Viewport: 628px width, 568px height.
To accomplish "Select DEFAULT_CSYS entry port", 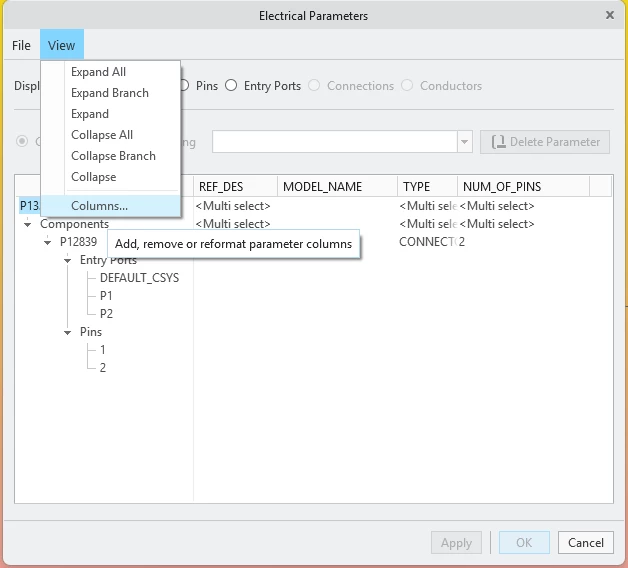I will 139,278.
